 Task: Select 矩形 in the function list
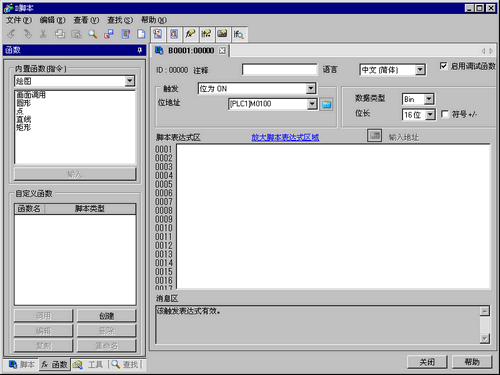point(24,127)
